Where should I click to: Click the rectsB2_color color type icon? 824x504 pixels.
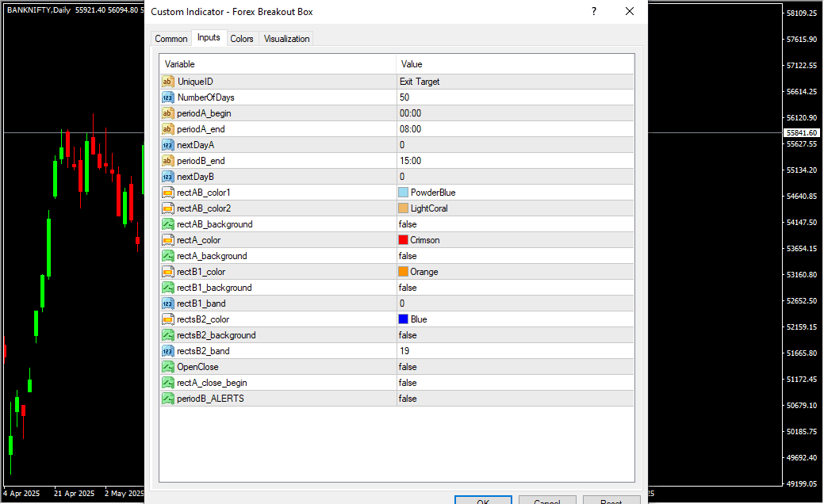(x=168, y=319)
